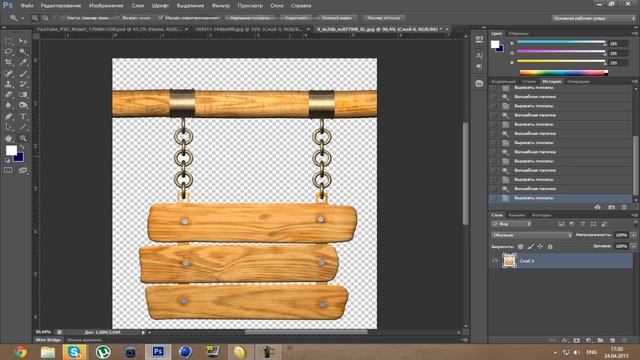Image resolution: width=640 pixels, height=360 pixels.
Task: Toggle Quick Mask mode icon
Action: pos(9,170)
